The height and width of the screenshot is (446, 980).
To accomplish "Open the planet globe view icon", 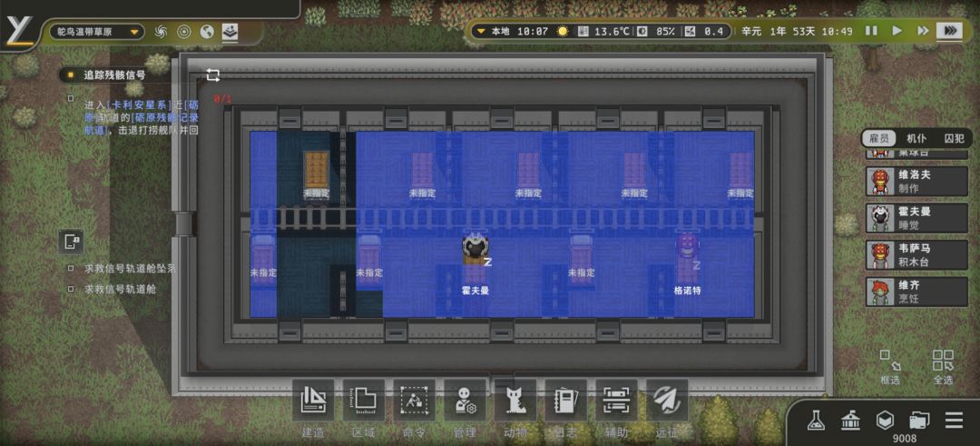I will [x=207, y=32].
